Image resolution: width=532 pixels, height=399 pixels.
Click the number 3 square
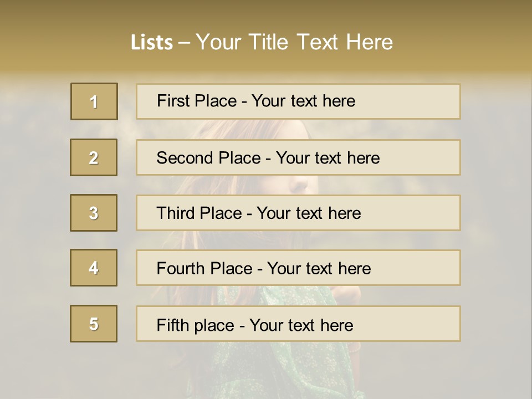94,213
